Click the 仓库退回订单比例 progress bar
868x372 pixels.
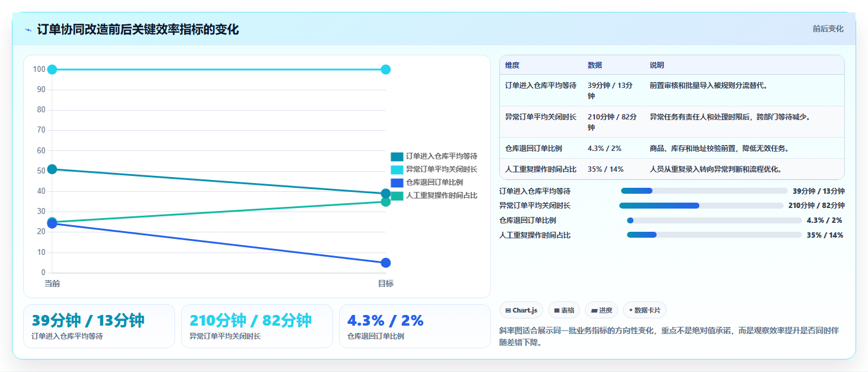[x=714, y=220]
